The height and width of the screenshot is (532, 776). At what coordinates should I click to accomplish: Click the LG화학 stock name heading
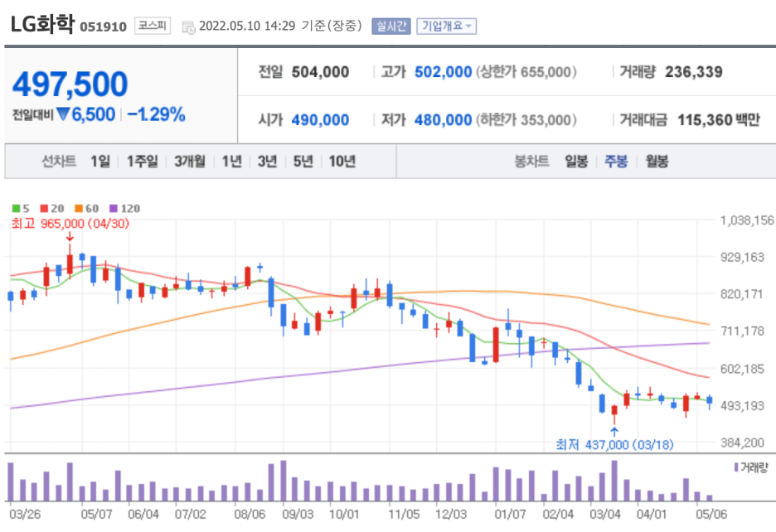click(x=42, y=24)
